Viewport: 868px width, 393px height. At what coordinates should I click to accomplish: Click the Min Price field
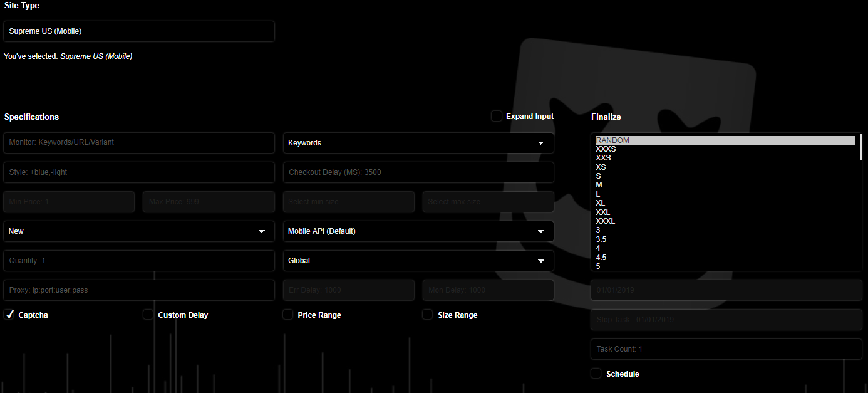pos(69,202)
